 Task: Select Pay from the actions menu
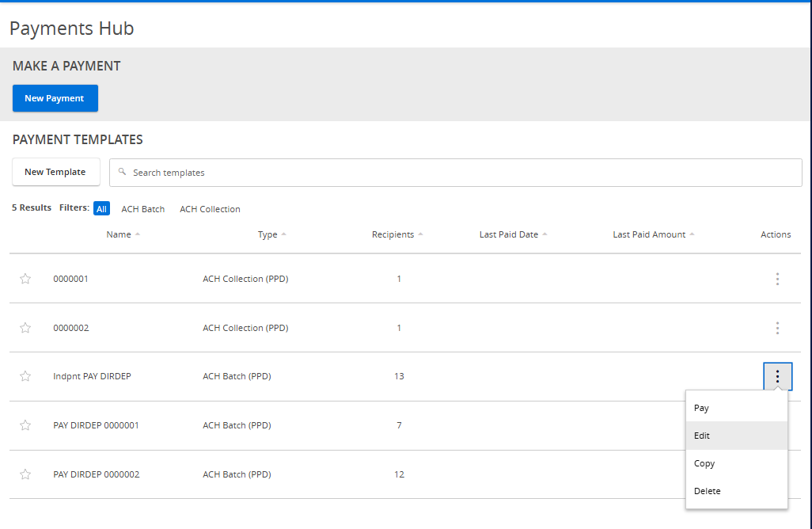tap(701, 407)
